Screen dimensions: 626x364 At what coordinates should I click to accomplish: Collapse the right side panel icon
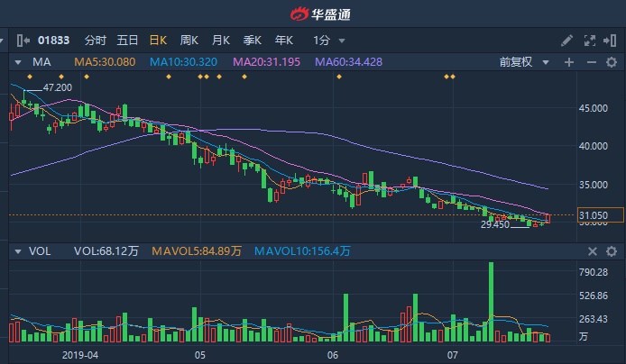(610, 41)
